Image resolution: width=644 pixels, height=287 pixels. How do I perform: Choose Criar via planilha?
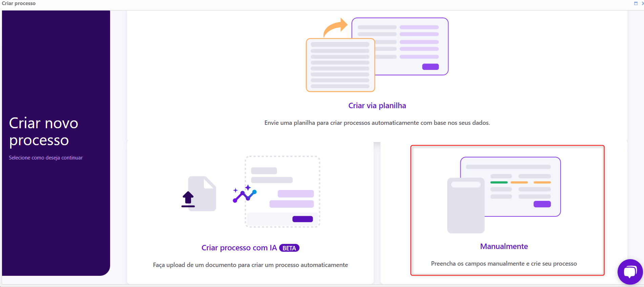pos(377,106)
